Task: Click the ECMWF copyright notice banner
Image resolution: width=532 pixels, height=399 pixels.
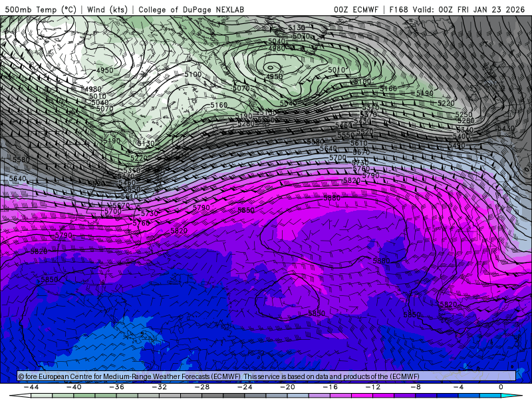Action: pyautogui.click(x=267, y=376)
